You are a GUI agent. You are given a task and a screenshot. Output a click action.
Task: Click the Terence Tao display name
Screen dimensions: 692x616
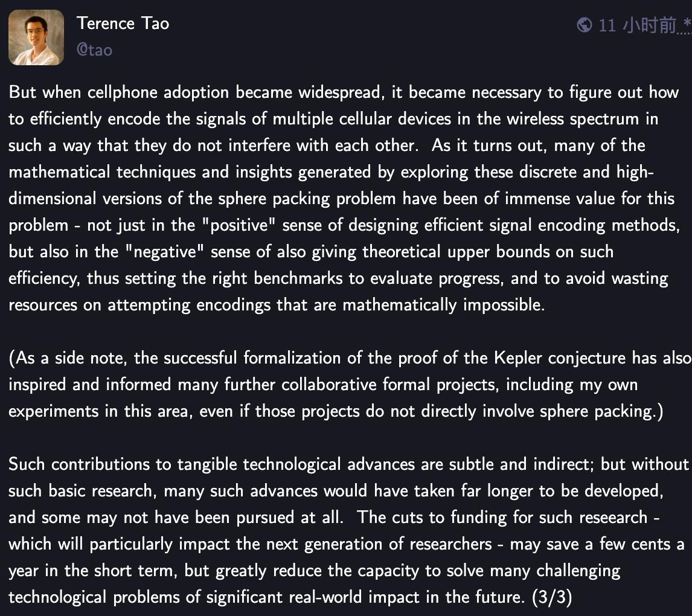click(x=123, y=24)
